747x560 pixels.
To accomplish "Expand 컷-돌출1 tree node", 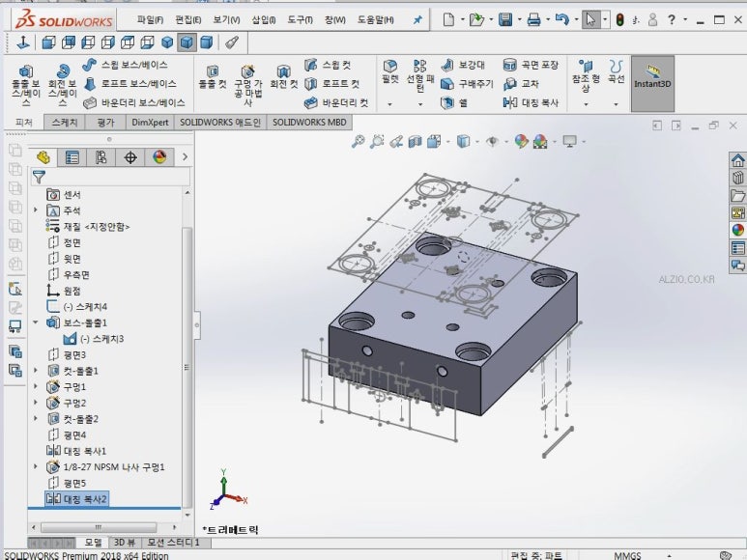I will tap(36, 370).
